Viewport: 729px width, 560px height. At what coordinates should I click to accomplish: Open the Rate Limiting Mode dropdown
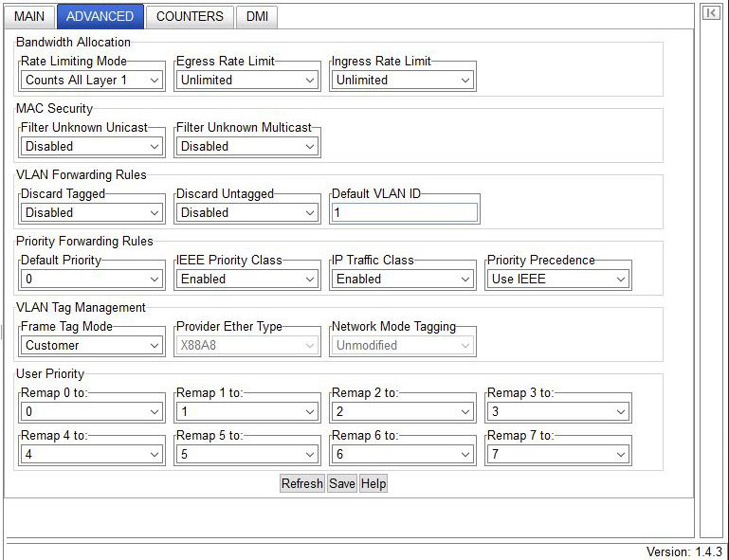click(x=92, y=81)
